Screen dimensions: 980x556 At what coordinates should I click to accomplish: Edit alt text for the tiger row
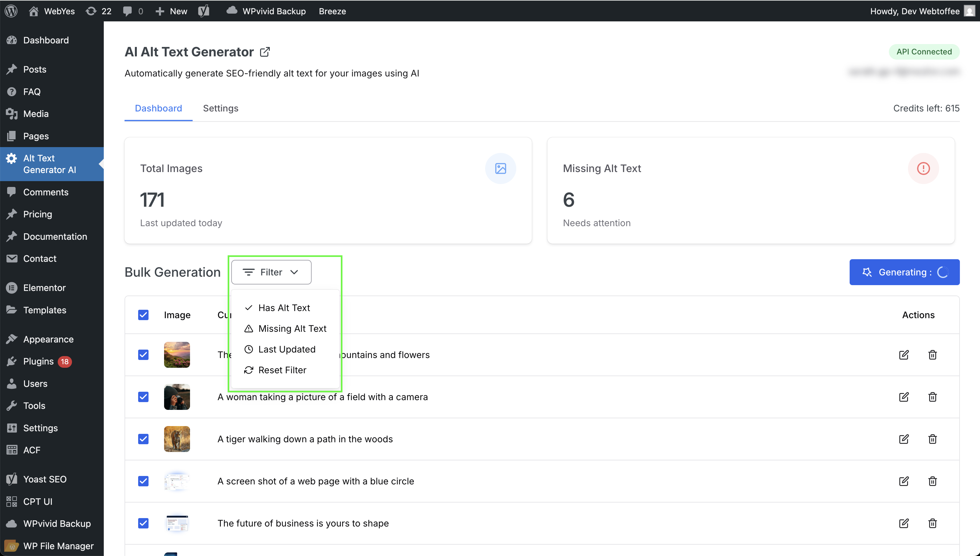(903, 439)
